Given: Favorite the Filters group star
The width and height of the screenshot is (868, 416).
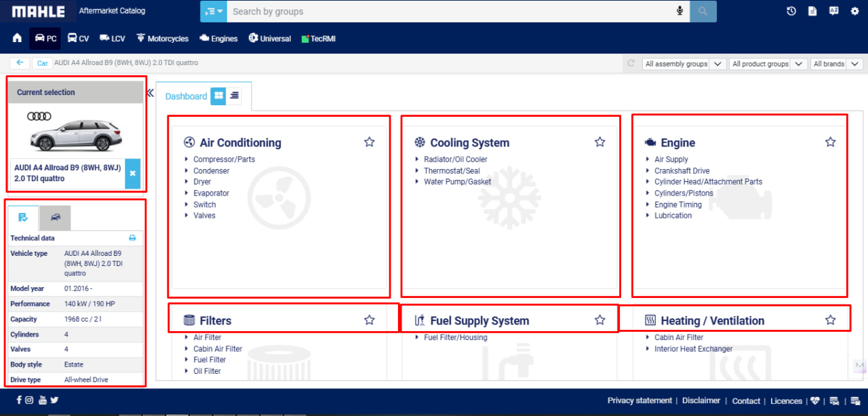Looking at the screenshot, I should [x=369, y=320].
